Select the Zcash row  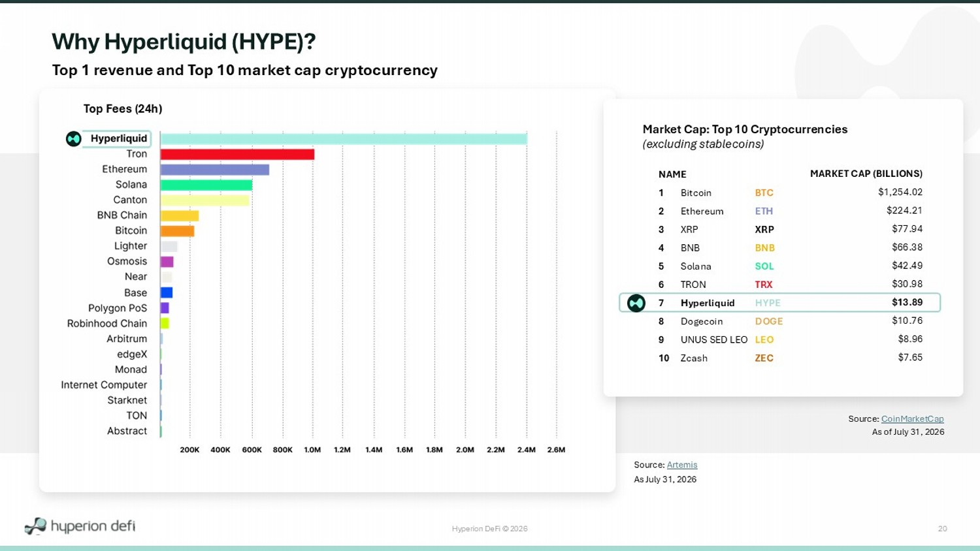tap(790, 358)
